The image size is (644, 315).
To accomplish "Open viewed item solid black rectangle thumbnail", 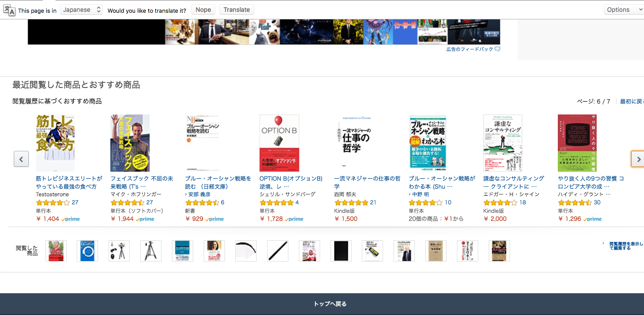I will pos(341,251).
